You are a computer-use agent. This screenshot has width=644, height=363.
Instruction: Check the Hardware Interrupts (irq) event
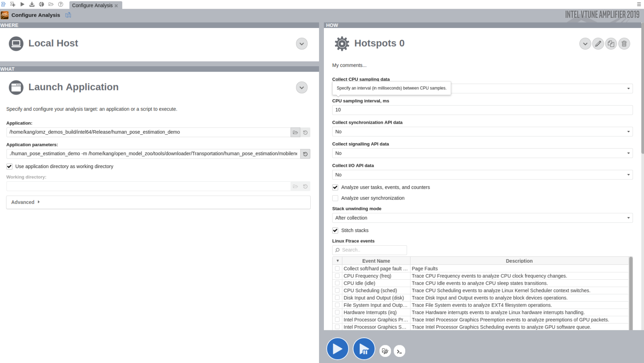pyautogui.click(x=337, y=312)
